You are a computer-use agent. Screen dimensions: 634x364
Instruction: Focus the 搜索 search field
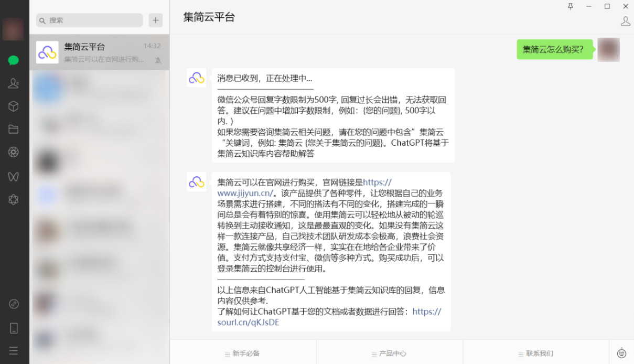[x=90, y=20]
